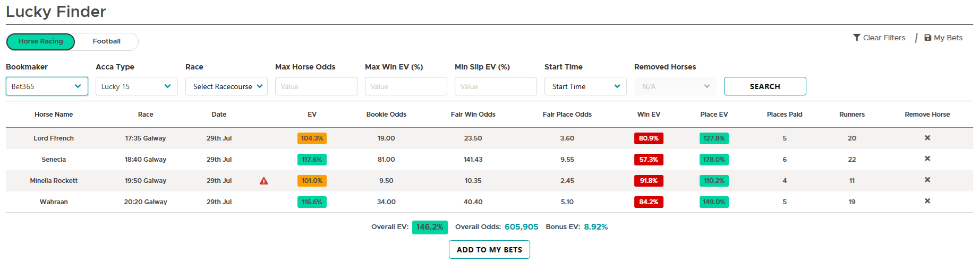Remove Lord Ffrench horse with X icon
This screenshot has width=980, height=263.
click(x=927, y=138)
